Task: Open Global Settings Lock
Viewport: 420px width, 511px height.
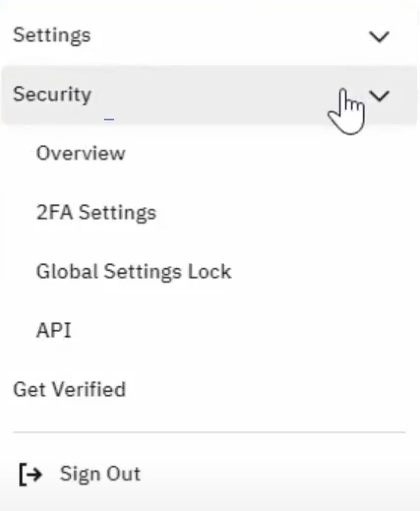Action: (x=134, y=271)
